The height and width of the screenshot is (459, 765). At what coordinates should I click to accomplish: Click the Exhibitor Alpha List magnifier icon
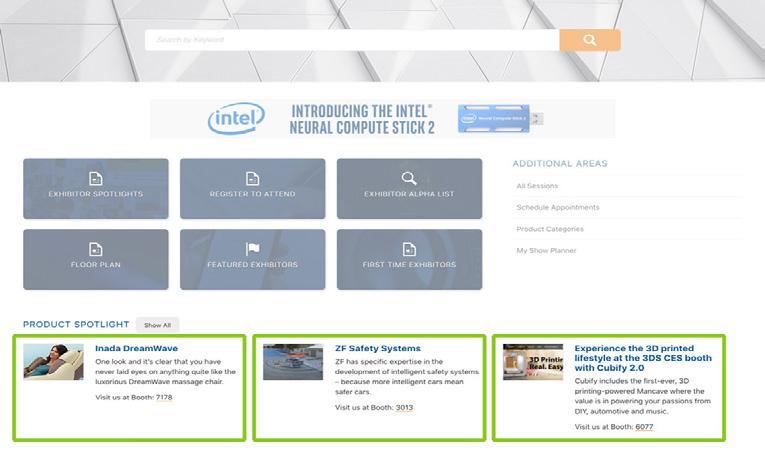409,179
